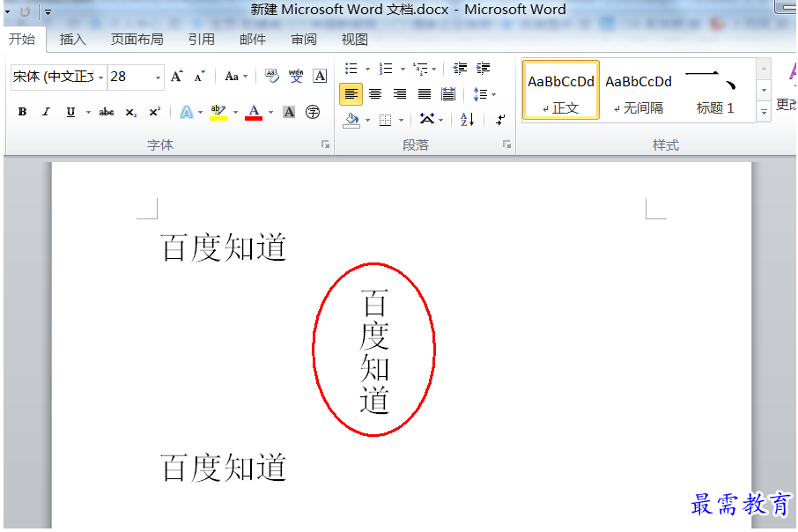Click the Clear Formatting eraser icon
The height and width of the screenshot is (532, 798).
coord(272,77)
